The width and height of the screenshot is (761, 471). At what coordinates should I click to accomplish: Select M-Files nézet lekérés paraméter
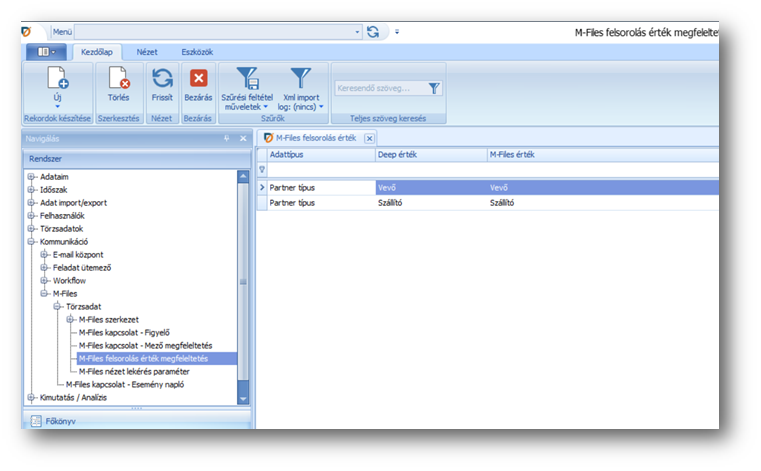point(133,371)
